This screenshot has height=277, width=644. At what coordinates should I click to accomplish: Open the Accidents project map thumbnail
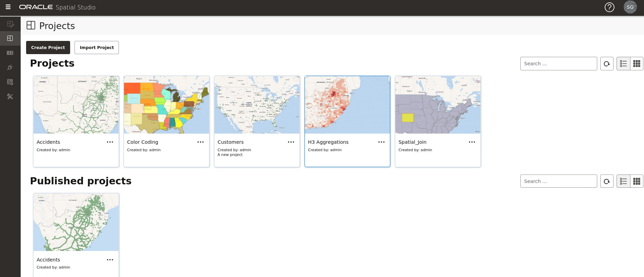pos(76,105)
